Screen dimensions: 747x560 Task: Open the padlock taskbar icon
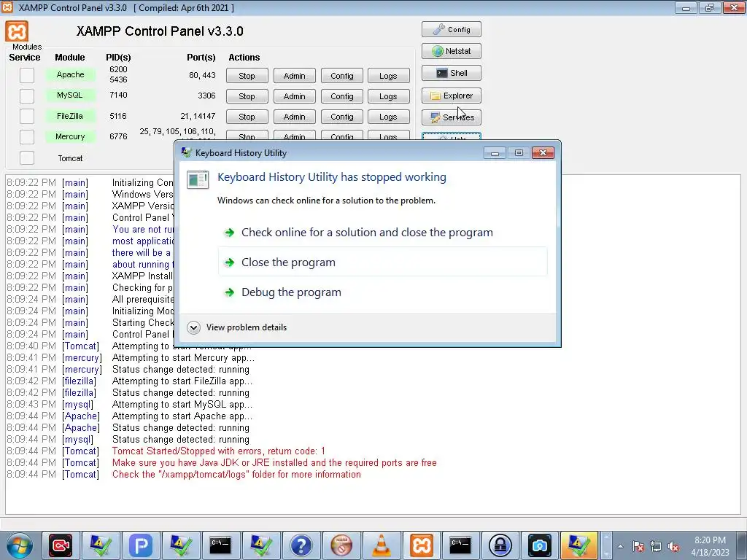click(x=500, y=545)
